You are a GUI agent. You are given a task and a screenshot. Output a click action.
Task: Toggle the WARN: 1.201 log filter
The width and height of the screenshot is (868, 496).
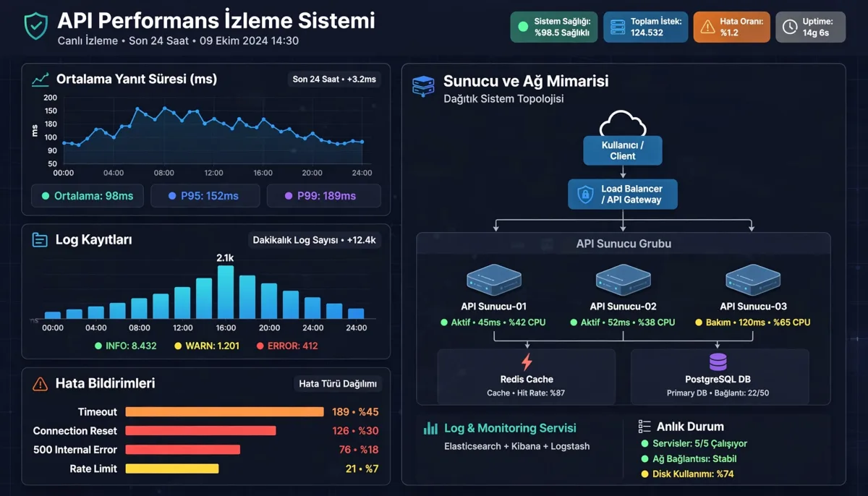208,346
